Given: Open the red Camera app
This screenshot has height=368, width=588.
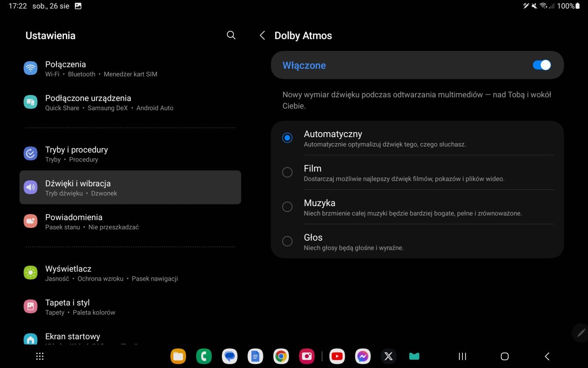Looking at the screenshot, I should (x=307, y=356).
